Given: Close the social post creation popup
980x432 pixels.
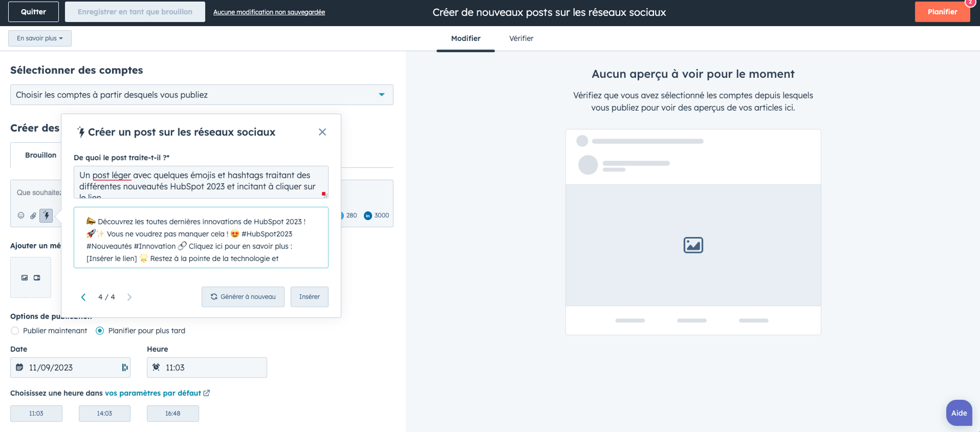Looking at the screenshot, I should [x=322, y=132].
